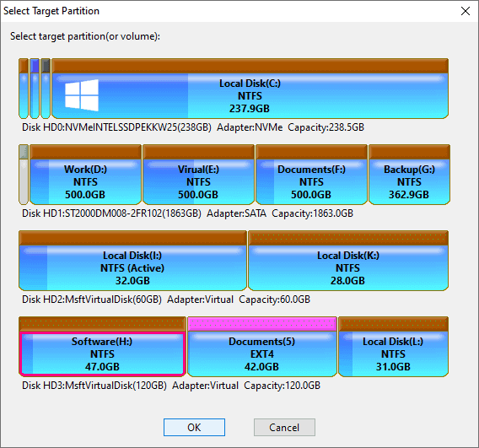
Task: Select the Documents(F:) NTFS partition
Action: click(311, 175)
